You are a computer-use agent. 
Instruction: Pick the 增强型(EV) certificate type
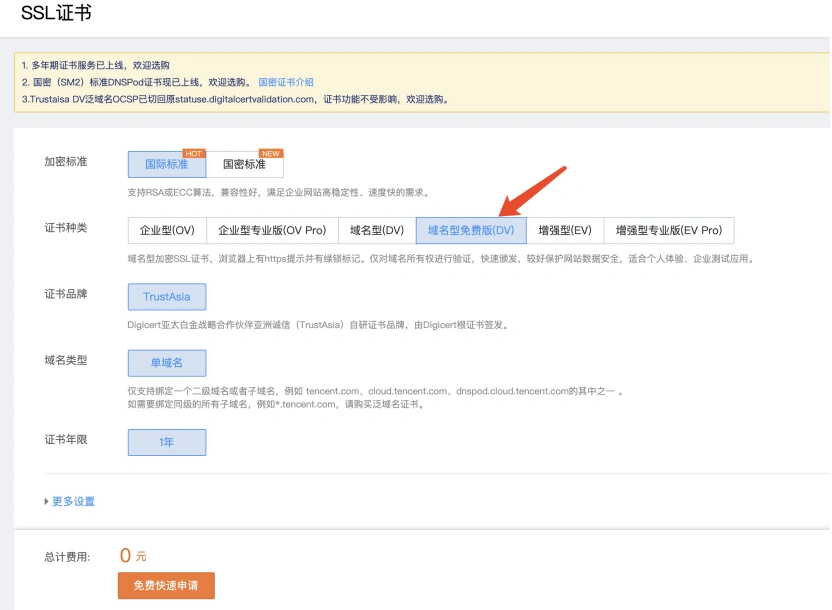(x=564, y=230)
